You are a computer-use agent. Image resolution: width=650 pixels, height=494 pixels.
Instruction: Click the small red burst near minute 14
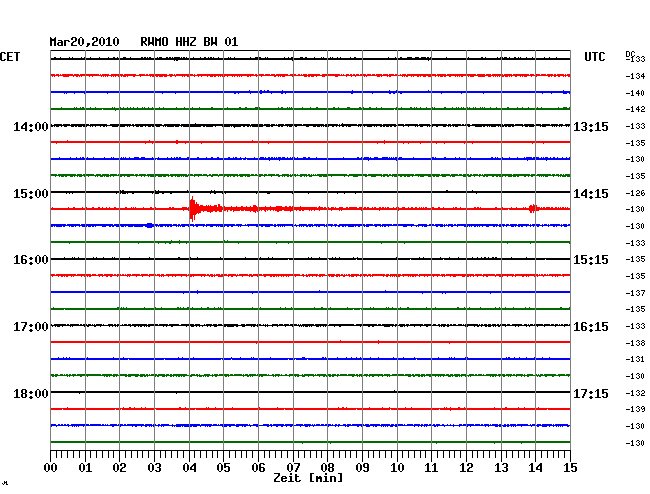534,208
